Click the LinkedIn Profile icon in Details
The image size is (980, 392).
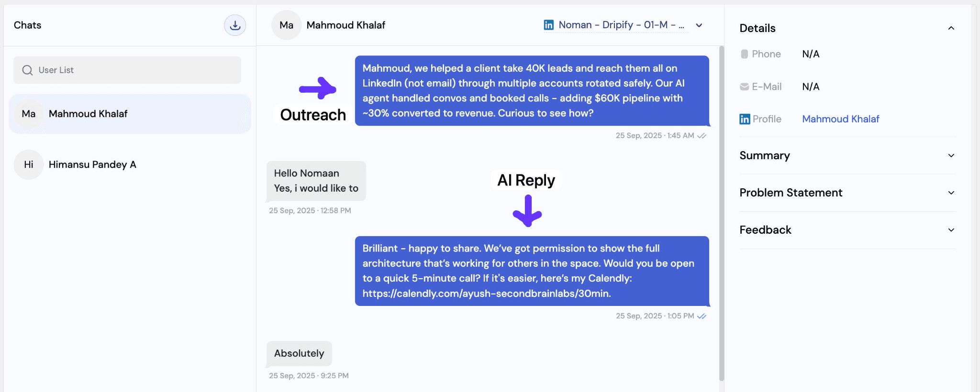pyautogui.click(x=745, y=119)
